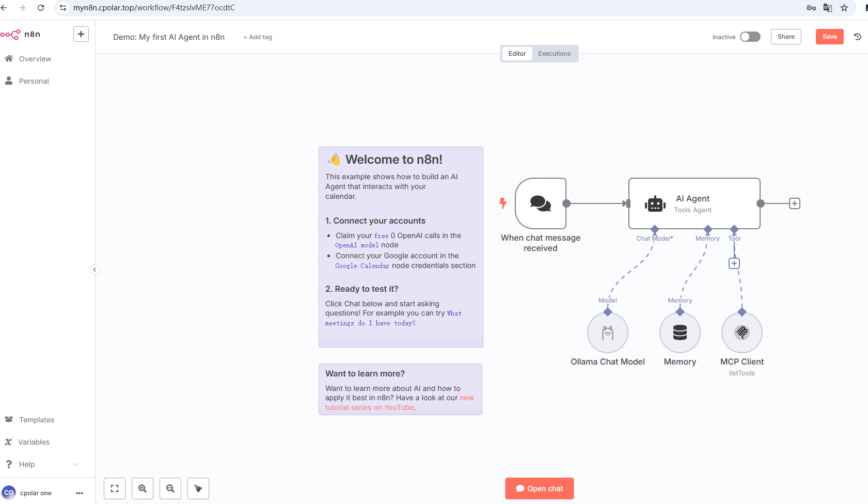868x504 pixels.
Task: Click the Tool connector diamond
Action: 734,229
